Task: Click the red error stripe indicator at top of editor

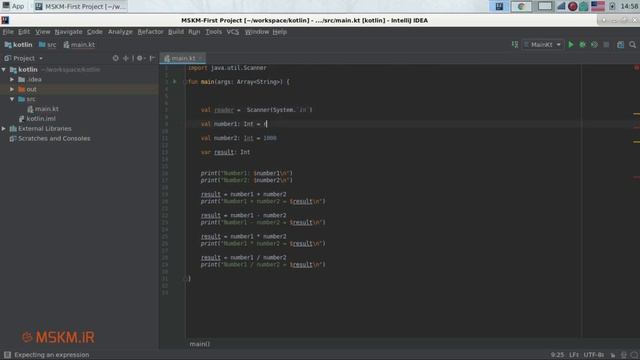Action: click(x=636, y=67)
